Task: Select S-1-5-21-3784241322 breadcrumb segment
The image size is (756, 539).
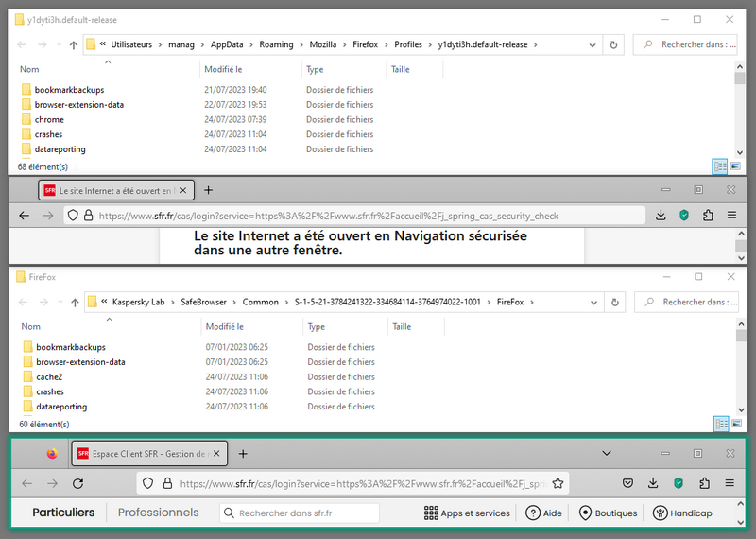Action: pyautogui.click(x=387, y=302)
